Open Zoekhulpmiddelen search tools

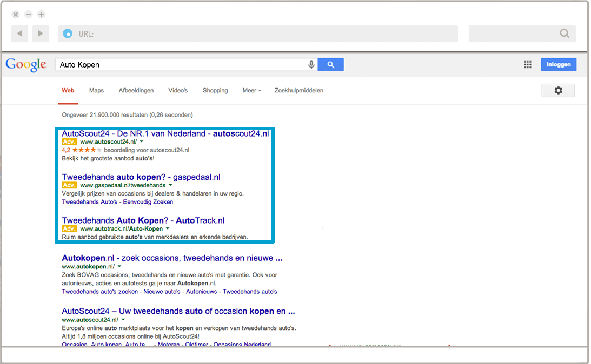coord(299,90)
